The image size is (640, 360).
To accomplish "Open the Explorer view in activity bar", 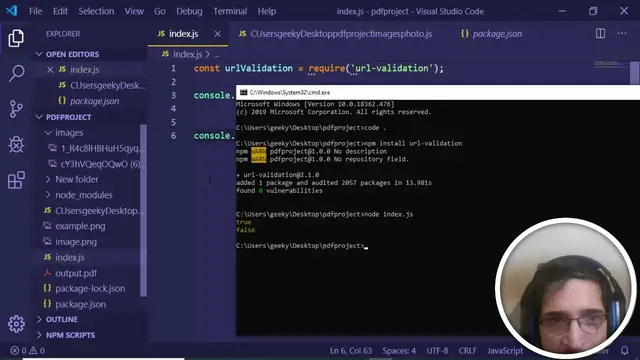I will point(16,38).
